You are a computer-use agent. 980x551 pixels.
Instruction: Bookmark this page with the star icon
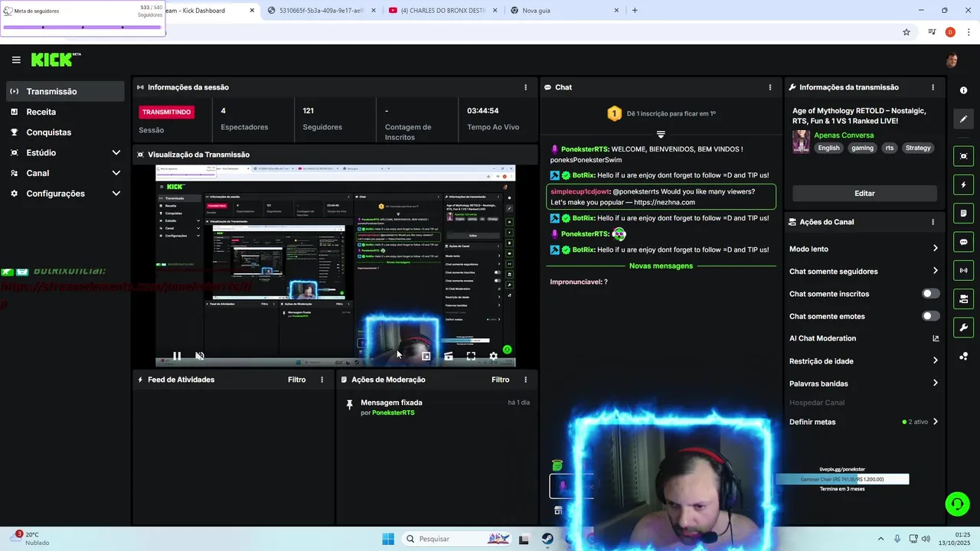point(906,32)
